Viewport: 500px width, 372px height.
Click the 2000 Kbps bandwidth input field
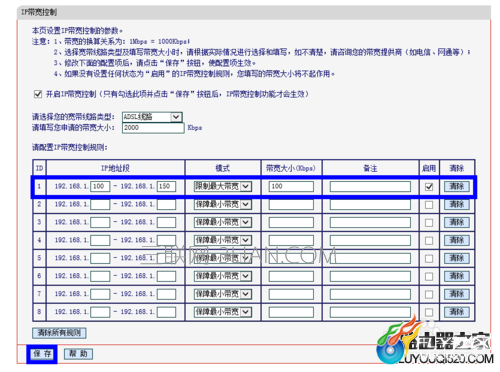[153, 128]
